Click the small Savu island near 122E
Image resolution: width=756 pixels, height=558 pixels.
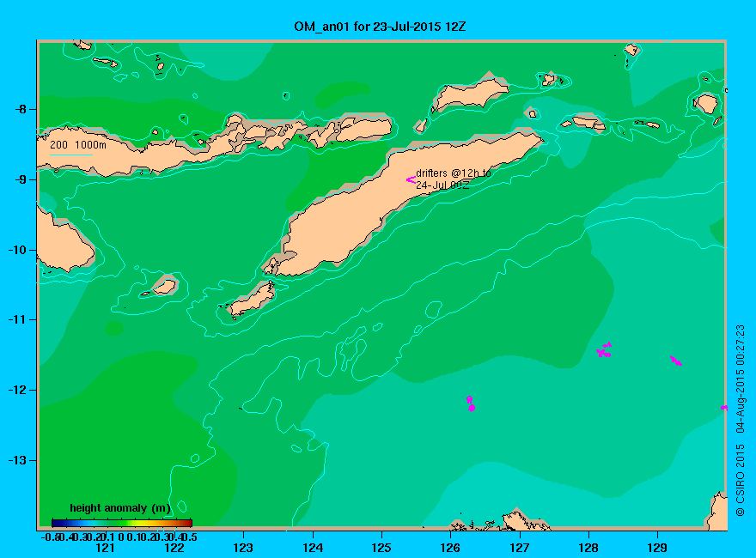point(164,286)
